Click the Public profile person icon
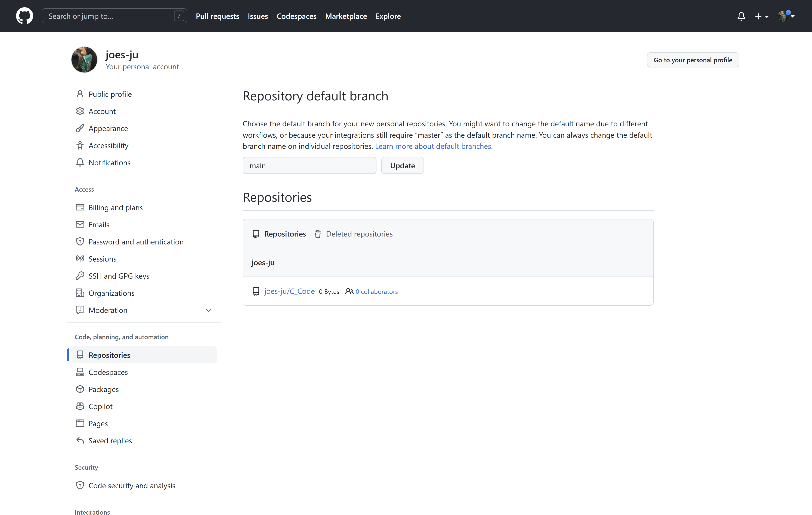Viewport: 812px width, 515px height. pos(80,94)
